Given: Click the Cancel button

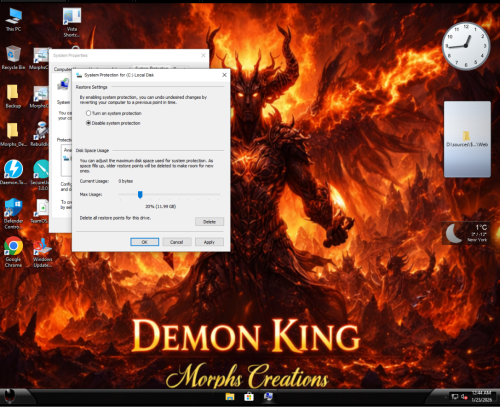Looking at the screenshot, I should [177, 242].
